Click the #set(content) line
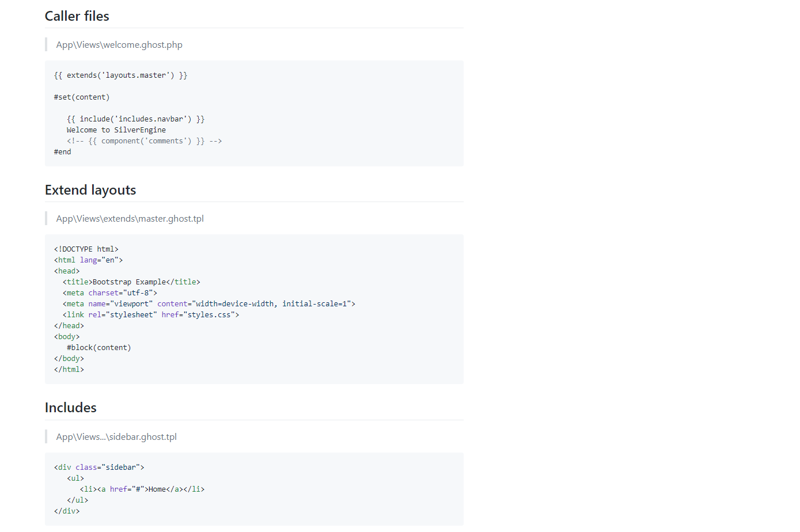 [82, 97]
